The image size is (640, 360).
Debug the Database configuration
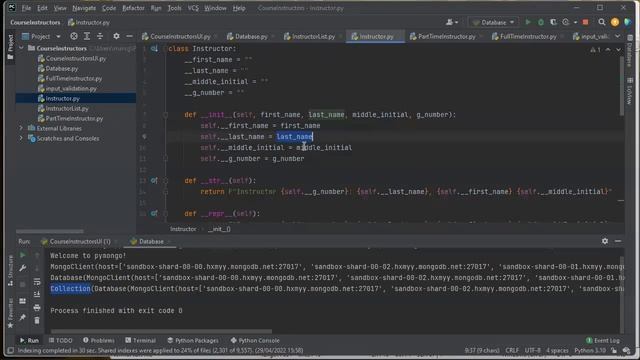tap(541, 22)
